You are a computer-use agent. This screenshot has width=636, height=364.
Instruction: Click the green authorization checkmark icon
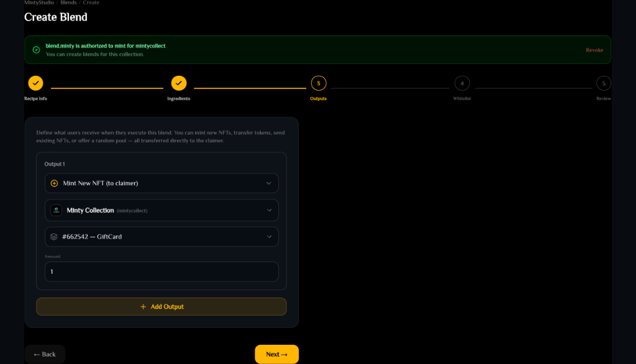[x=36, y=50]
